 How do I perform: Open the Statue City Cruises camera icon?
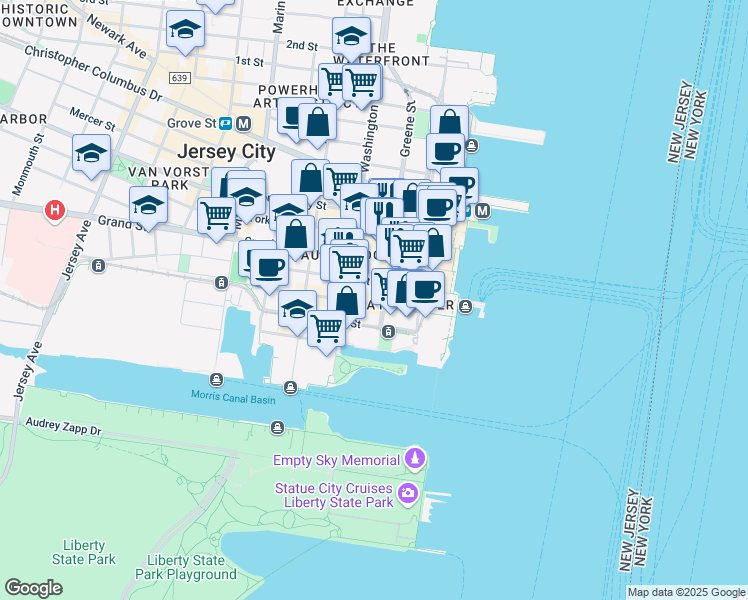click(x=408, y=493)
